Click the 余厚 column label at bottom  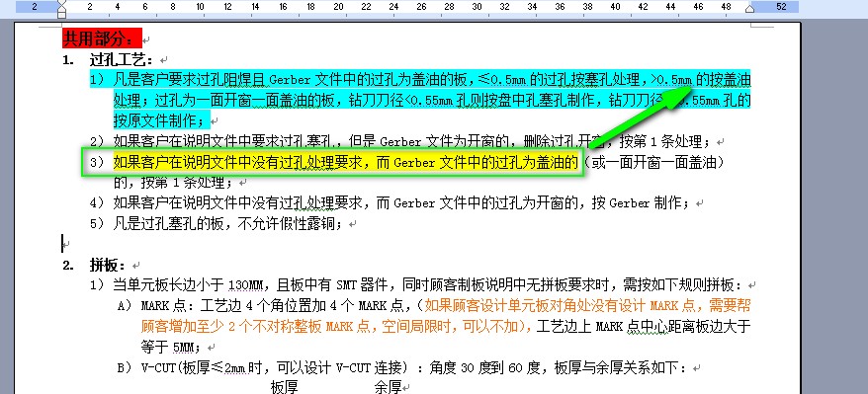(x=389, y=387)
